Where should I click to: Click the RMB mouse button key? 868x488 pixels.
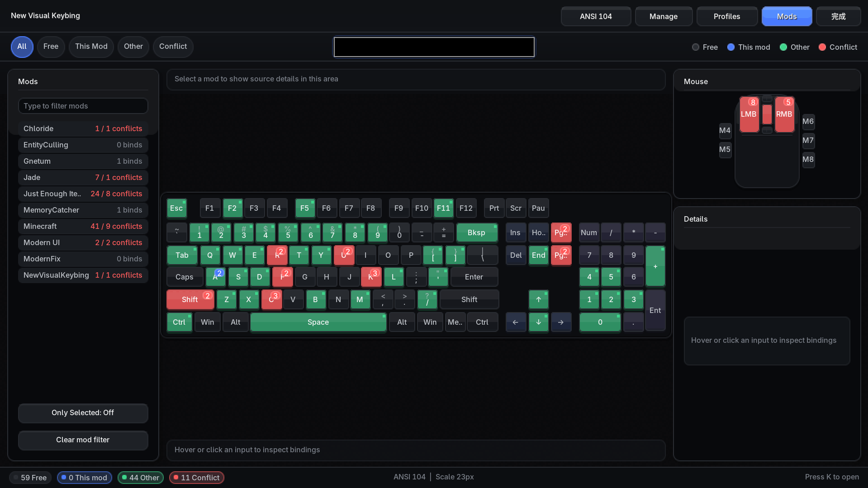(784, 114)
